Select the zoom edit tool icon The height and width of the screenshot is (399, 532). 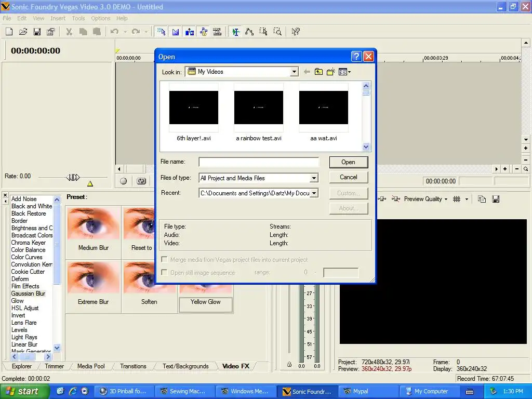tap(277, 32)
